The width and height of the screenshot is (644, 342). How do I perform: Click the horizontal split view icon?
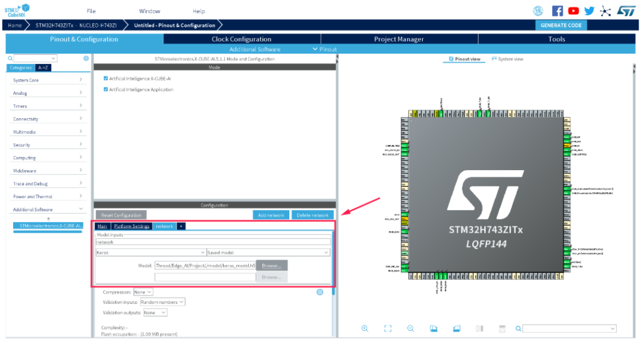click(x=502, y=328)
